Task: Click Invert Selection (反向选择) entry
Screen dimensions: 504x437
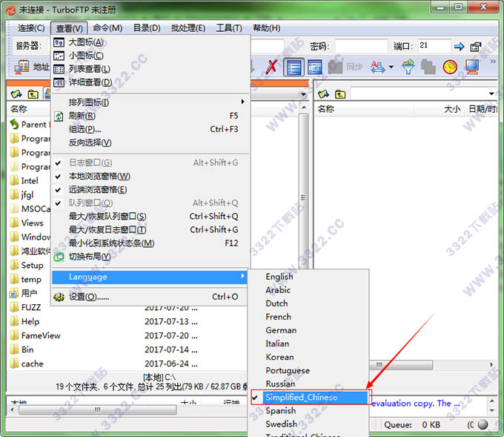Action: (x=150, y=142)
